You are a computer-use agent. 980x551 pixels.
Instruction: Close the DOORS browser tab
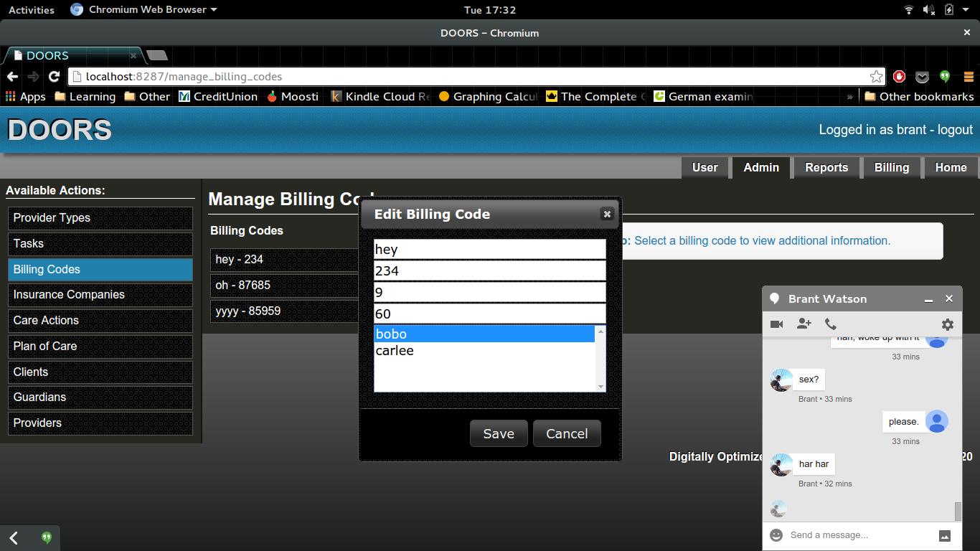click(x=133, y=55)
